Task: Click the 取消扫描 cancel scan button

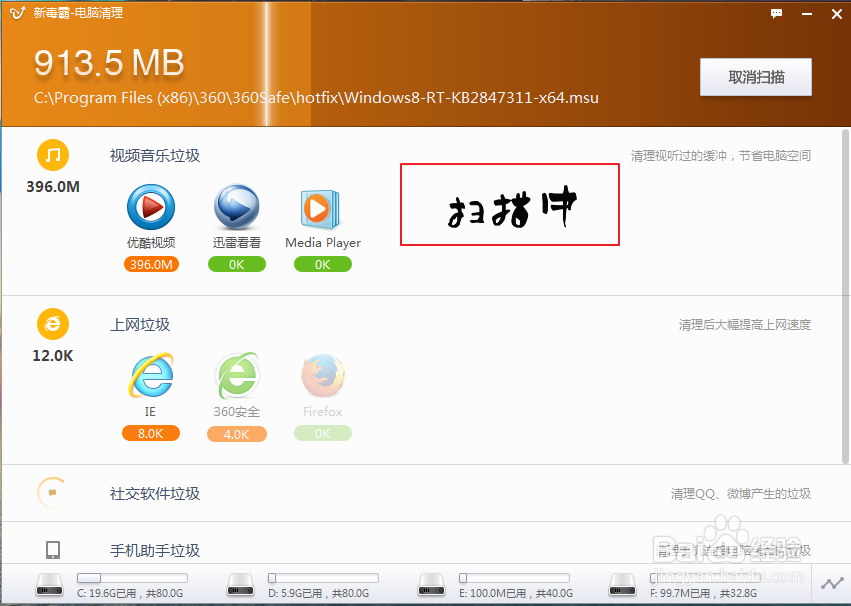Action: point(756,77)
